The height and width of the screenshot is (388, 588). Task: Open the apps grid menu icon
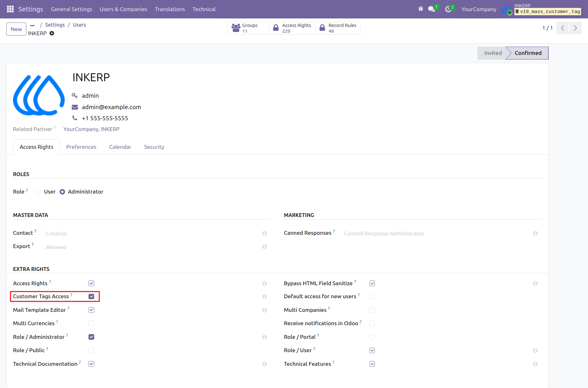coord(10,9)
